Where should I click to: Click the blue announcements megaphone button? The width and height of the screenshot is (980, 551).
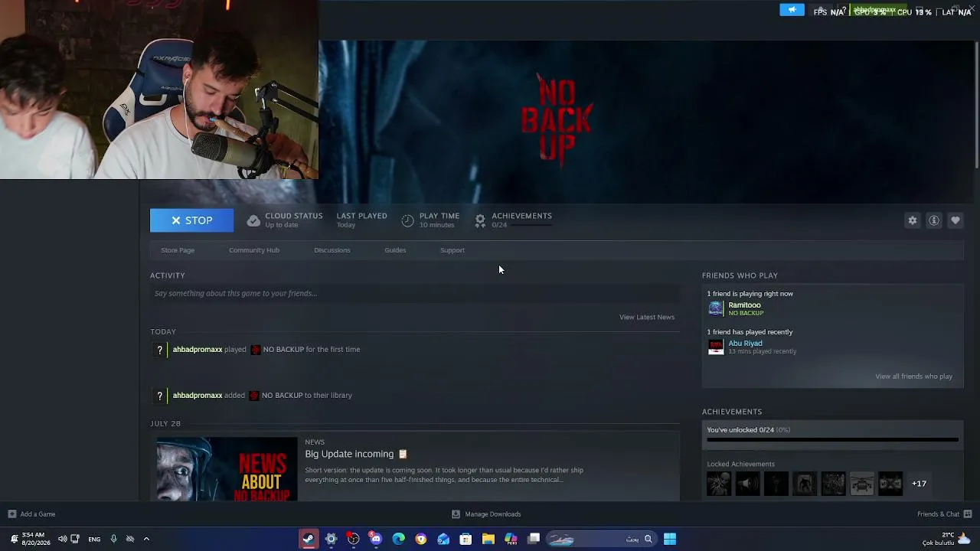(x=792, y=10)
